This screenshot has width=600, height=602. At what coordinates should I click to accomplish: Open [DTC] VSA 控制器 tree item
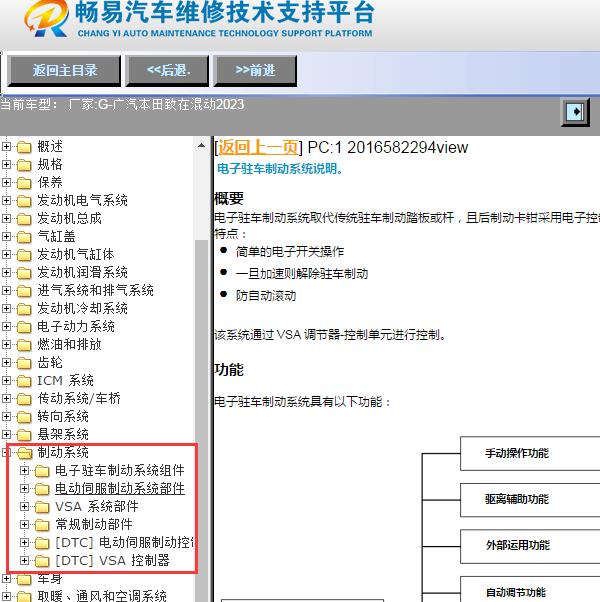(x=112, y=561)
